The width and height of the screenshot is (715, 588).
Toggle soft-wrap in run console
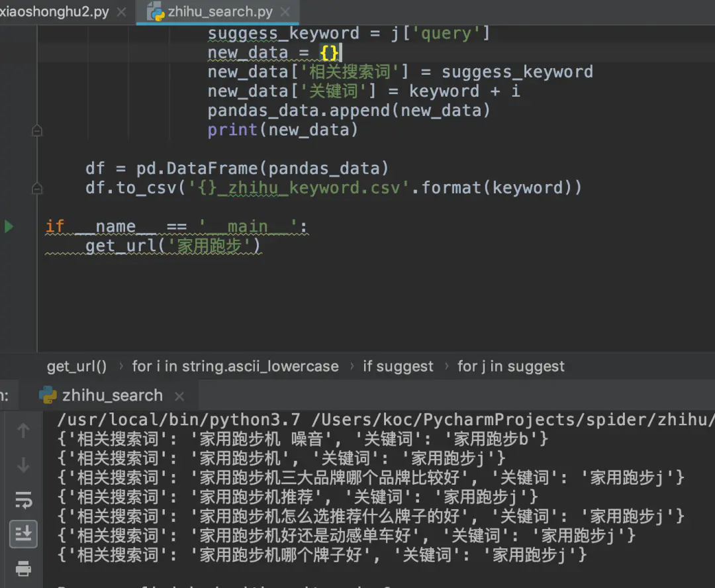23,500
